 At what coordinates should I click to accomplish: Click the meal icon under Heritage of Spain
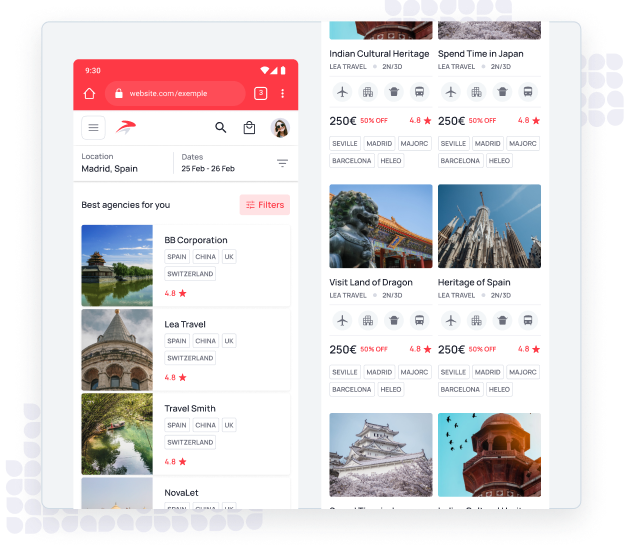pos(502,320)
